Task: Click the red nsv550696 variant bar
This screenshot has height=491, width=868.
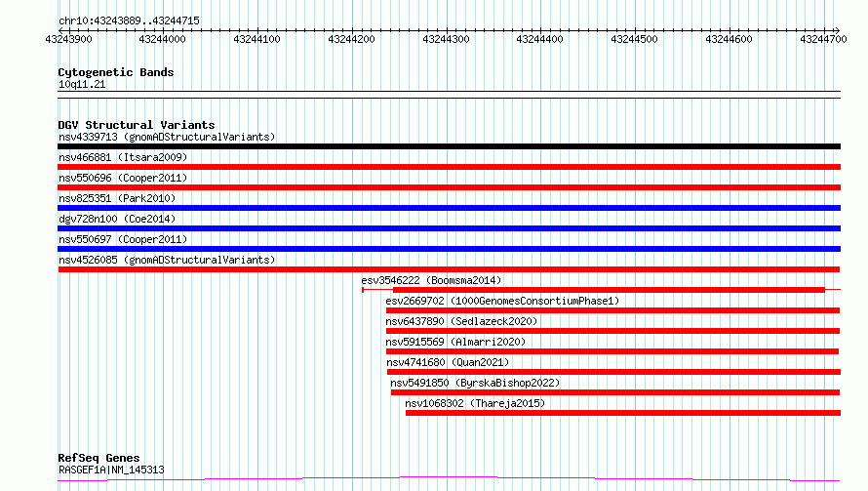Action: 449,187
